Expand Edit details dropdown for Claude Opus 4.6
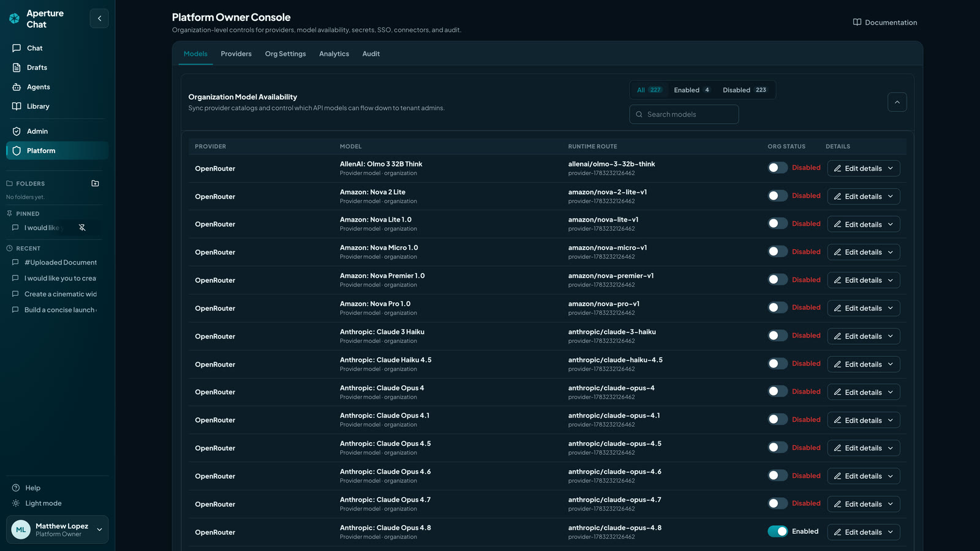Viewport: 980px width, 551px height. [x=891, y=476]
